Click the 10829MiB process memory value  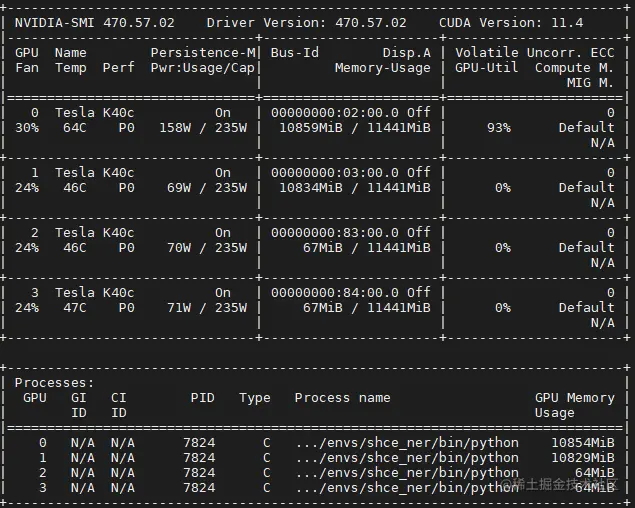pos(582,458)
